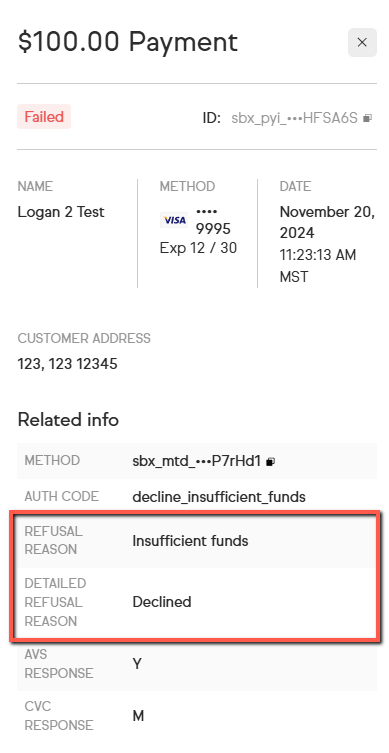
Task: Click the customer address 123, 123 12345
Action: (x=67, y=364)
